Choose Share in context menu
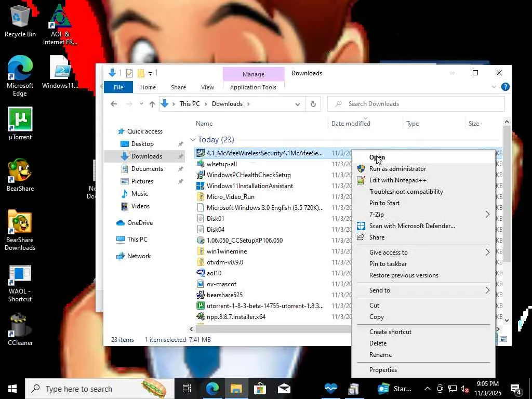This screenshot has height=399, width=532. point(423,237)
